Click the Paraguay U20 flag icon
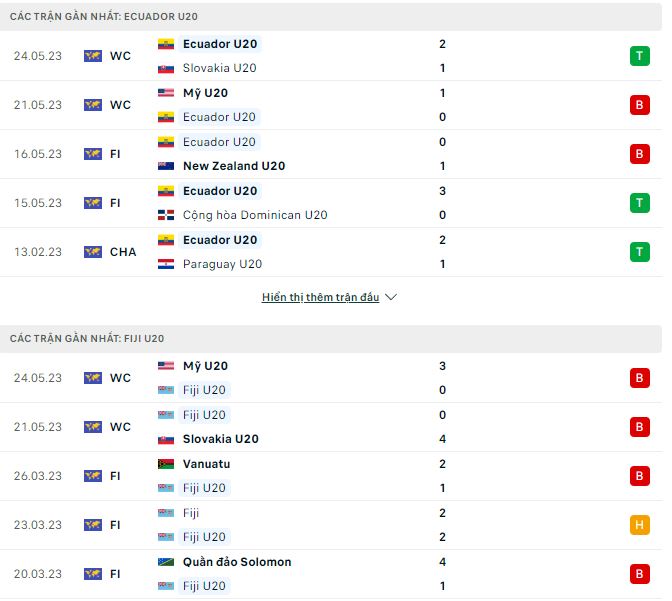Screen dimensions: 672x601 point(166,264)
